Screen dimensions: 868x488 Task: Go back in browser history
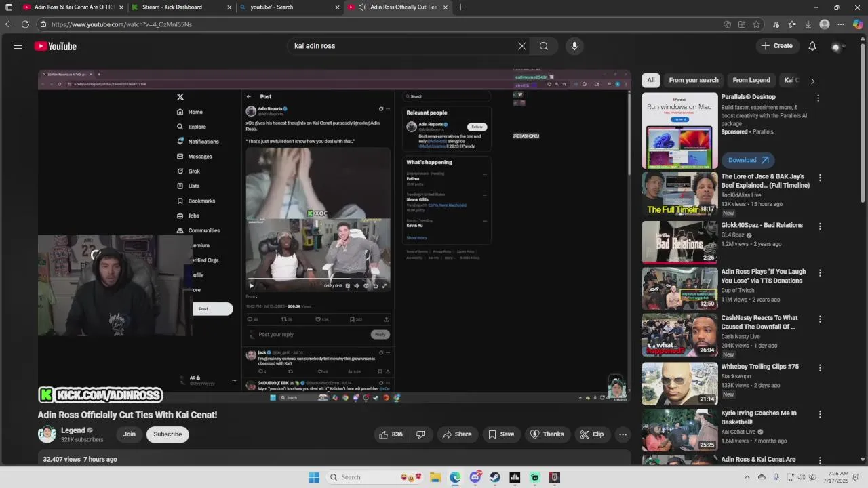9,24
